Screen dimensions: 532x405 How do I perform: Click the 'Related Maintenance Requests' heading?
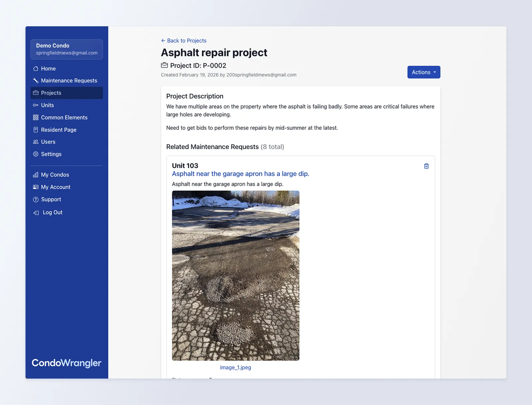[x=212, y=147]
